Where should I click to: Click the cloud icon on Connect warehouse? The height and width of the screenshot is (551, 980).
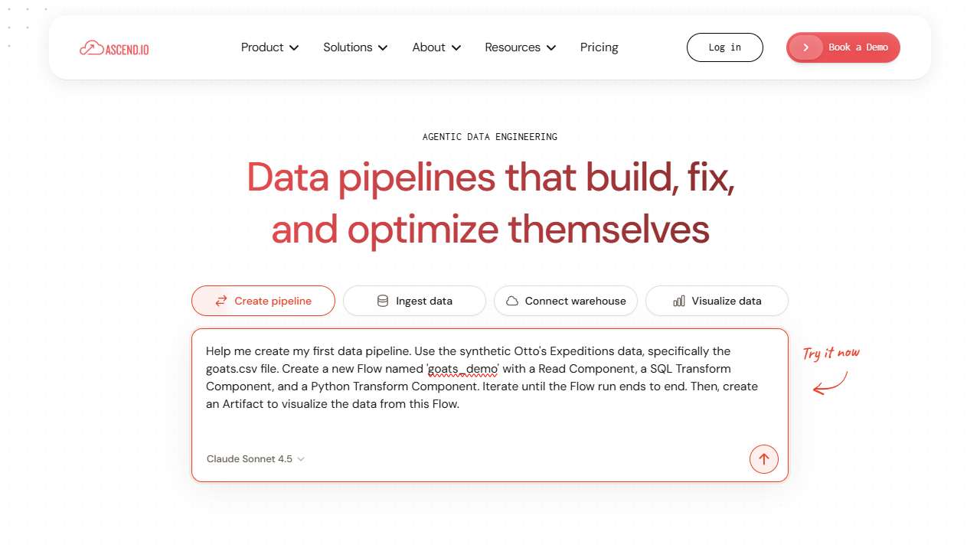click(x=512, y=301)
